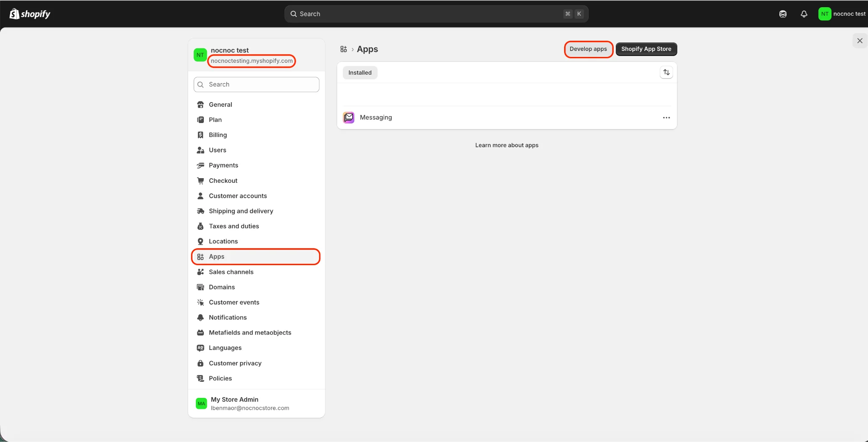This screenshot has width=868, height=442.
Task: Open Customer privacy settings
Action: coord(256,364)
